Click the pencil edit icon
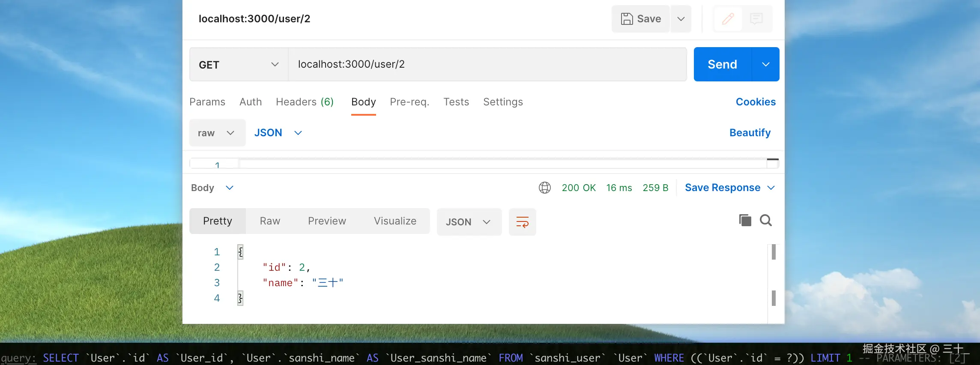 (728, 19)
